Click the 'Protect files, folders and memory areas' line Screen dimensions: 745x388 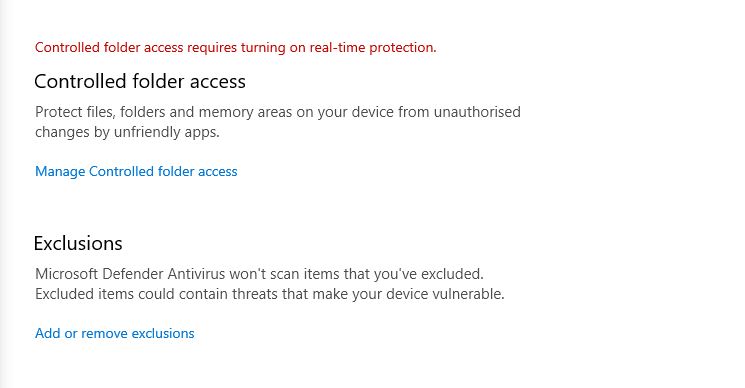coord(277,112)
